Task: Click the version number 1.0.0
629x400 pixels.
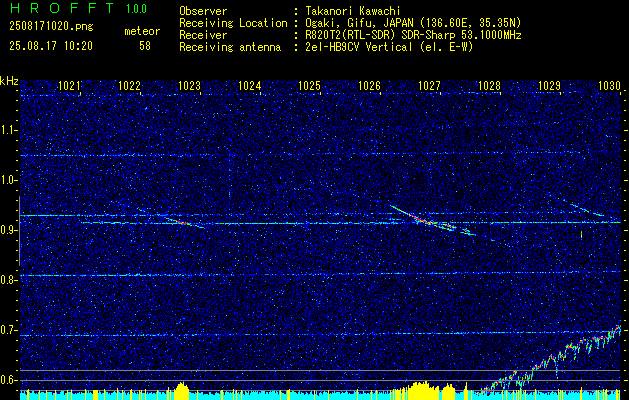Action: tap(136, 9)
